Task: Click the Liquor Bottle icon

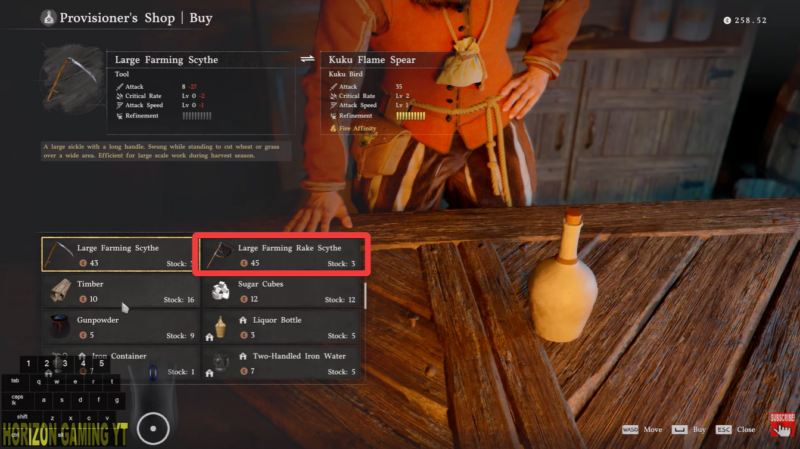Action: [220, 327]
